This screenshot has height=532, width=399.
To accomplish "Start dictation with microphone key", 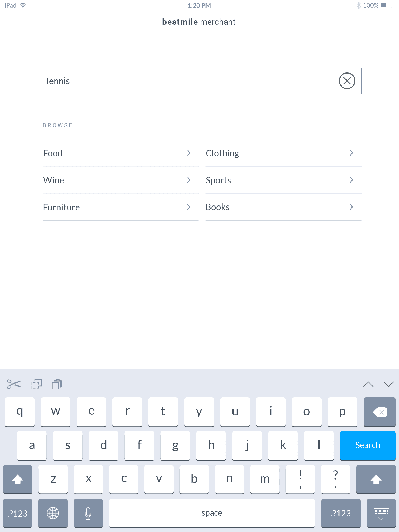I will [x=88, y=513].
